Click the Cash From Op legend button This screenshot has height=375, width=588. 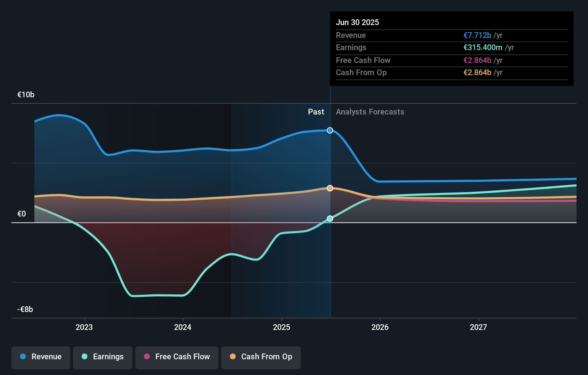click(261, 357)
